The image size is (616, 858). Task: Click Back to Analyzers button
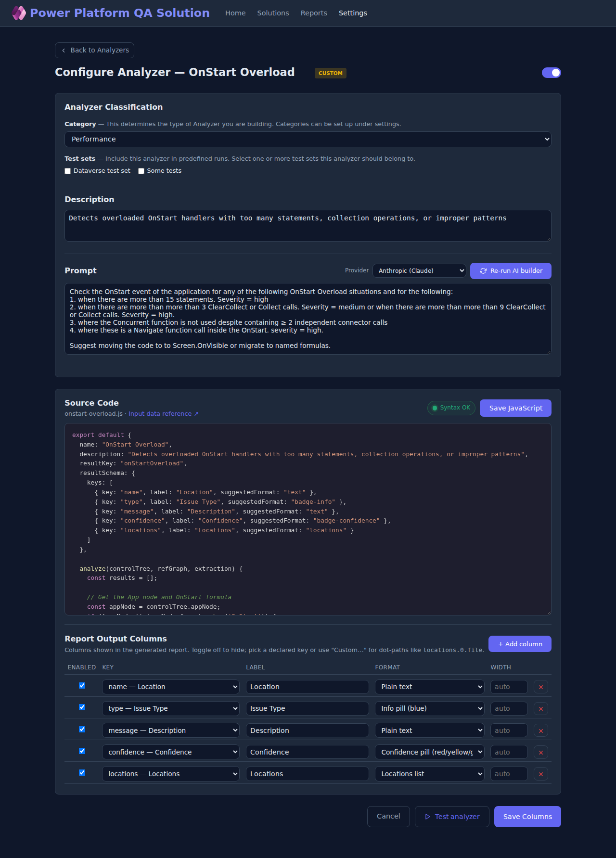tap(94, 50)
